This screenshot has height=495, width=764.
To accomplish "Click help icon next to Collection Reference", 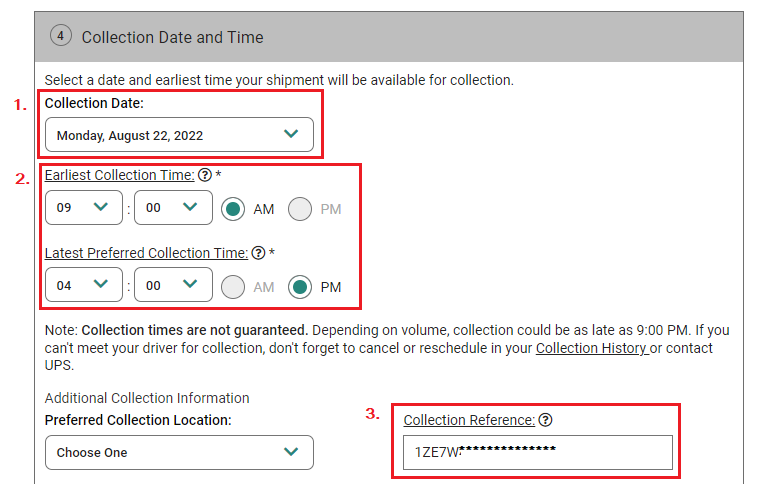I will [x=546, y=420].
